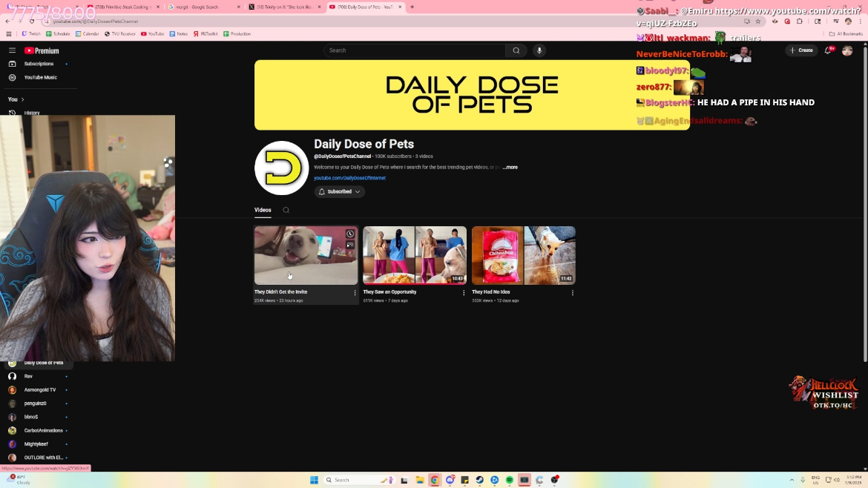Screen dimensions: 868x488
Task: Switch to Primitive Steak Cooking tab
Action: pos(122,7)
